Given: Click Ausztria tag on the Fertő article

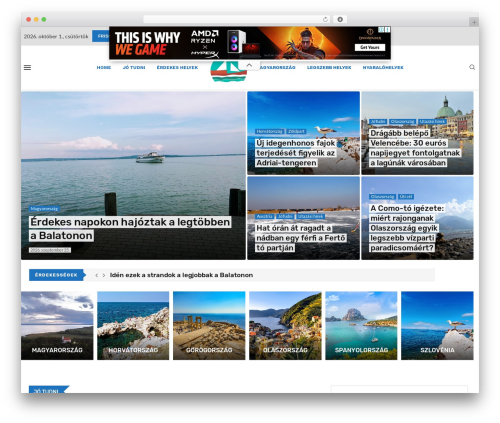Looking at the screenshot, I should coord(265,216).
